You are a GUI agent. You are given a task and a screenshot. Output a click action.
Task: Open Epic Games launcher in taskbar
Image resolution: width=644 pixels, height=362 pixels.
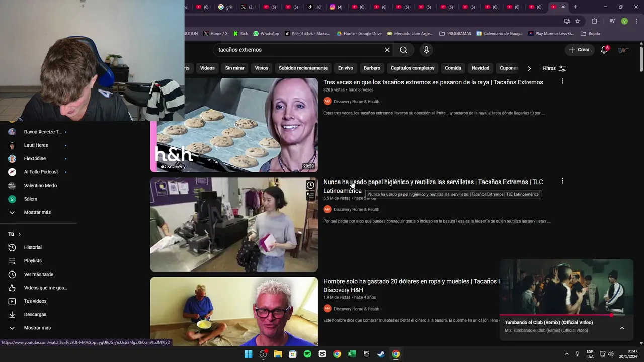[x=367, y=354]
